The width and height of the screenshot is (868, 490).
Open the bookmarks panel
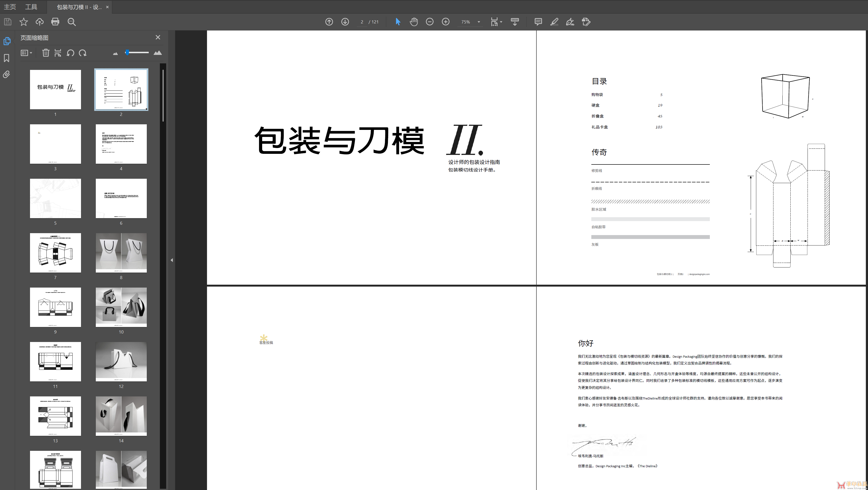[7, 58]
